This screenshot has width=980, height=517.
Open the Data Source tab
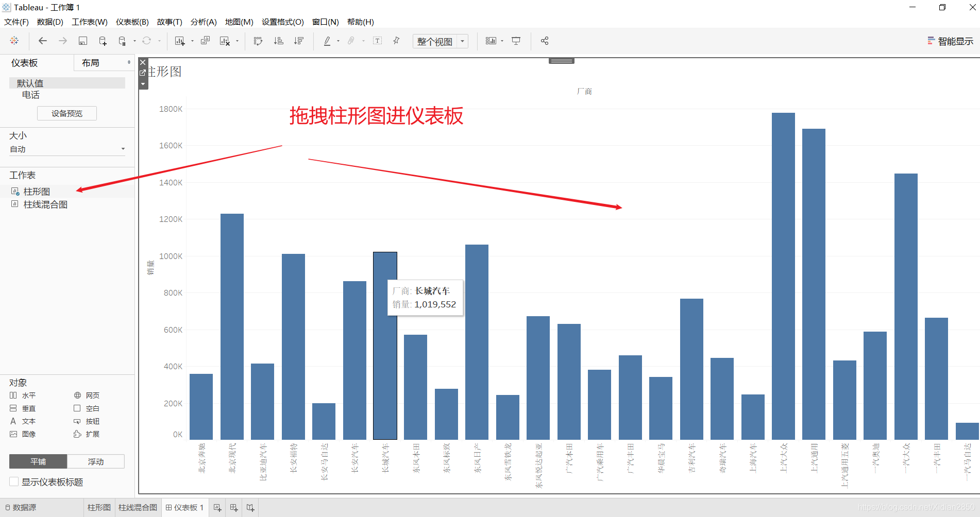tap(21, 508)
